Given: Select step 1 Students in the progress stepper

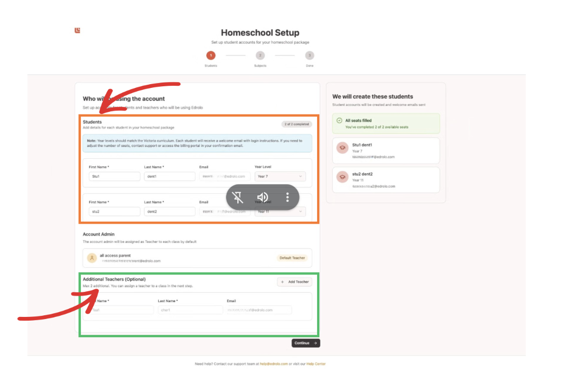Looking at the screenshot, I should pos(211,55).
